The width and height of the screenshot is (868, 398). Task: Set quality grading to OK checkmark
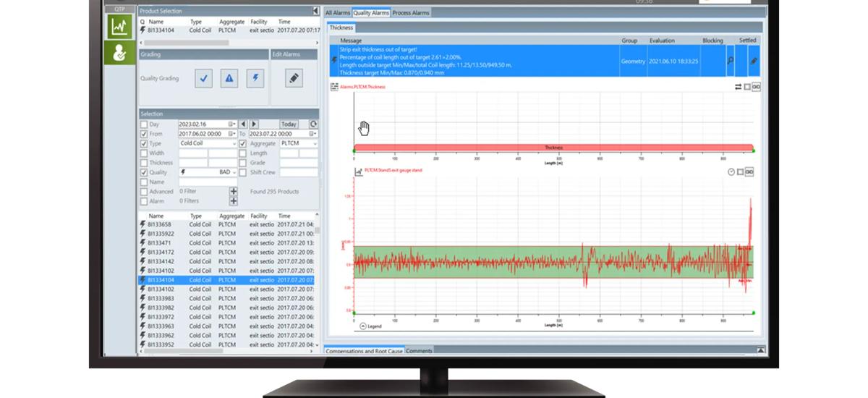[205, 79]
